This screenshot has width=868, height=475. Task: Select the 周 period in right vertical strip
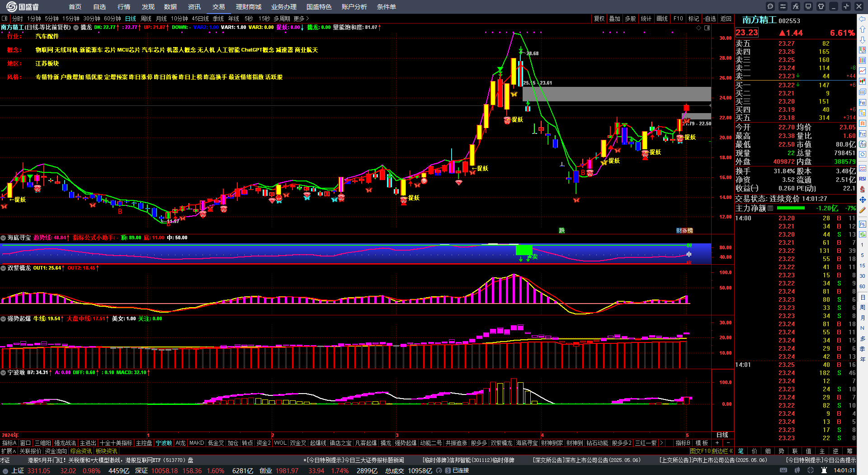863,308
